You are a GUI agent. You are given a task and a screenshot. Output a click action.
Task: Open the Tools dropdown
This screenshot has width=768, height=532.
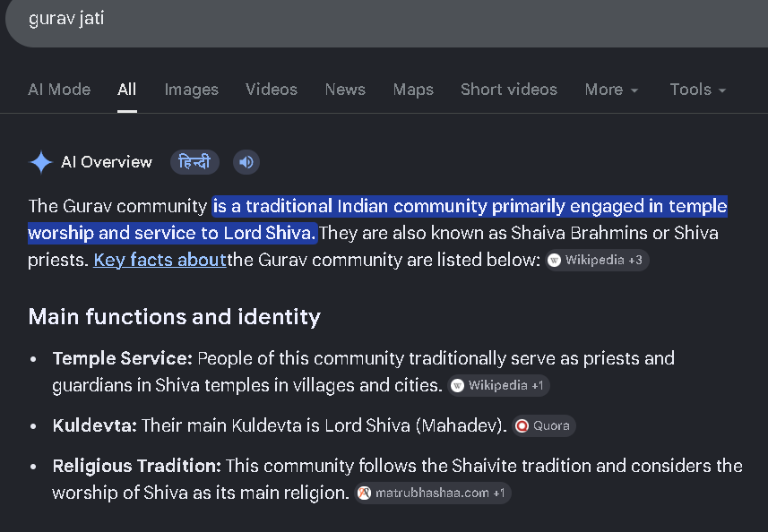point(697,90)
